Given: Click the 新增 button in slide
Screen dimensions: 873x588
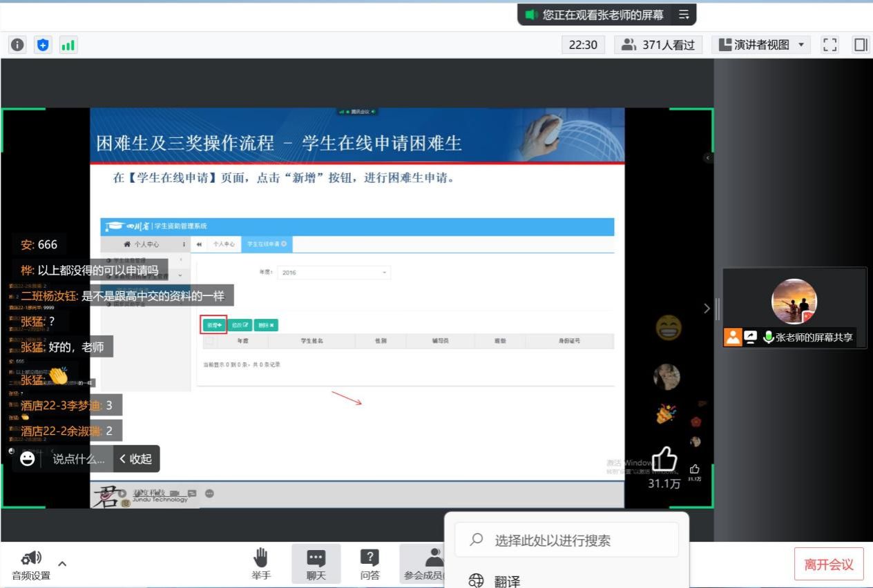Looking at the screenshot, I should coord(214,325).
